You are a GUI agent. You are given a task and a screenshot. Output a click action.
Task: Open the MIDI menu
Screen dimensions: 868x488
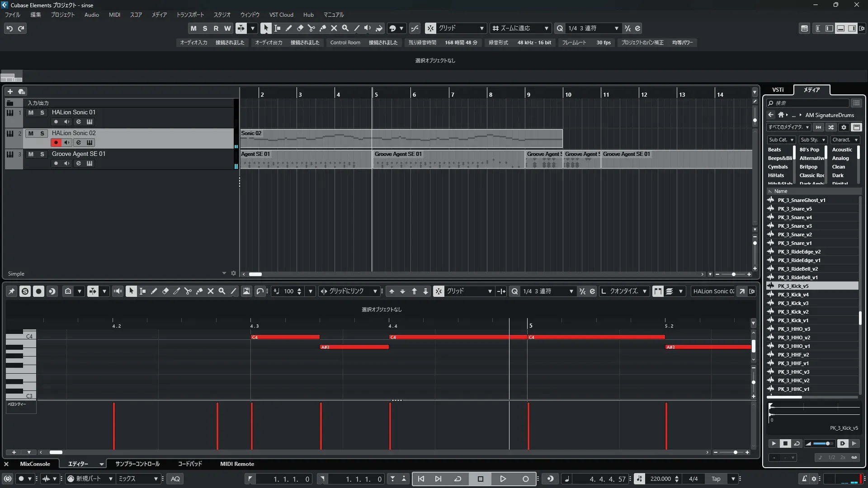tap(114, 14)
